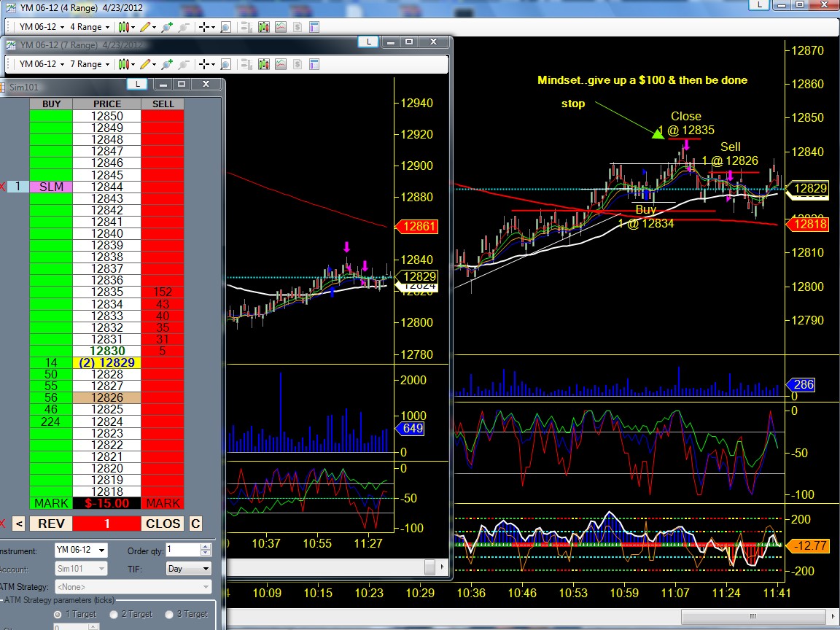
Task: Zoom in on the 7 Range chart
Action: (166, 64)
